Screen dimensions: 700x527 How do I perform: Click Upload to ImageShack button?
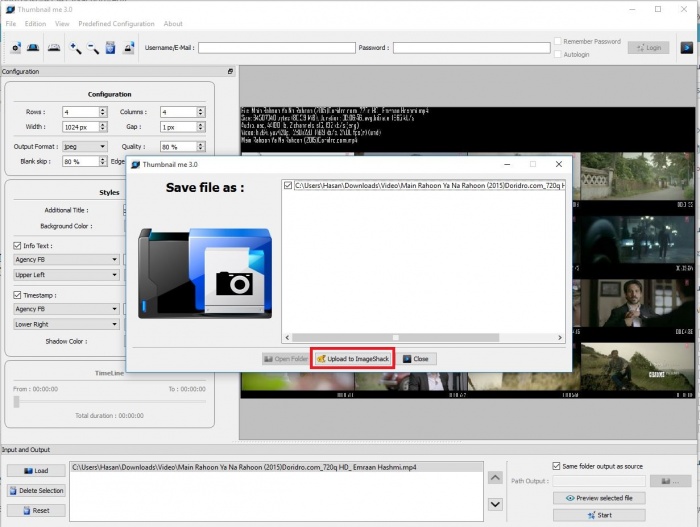[x=353, y=358]
